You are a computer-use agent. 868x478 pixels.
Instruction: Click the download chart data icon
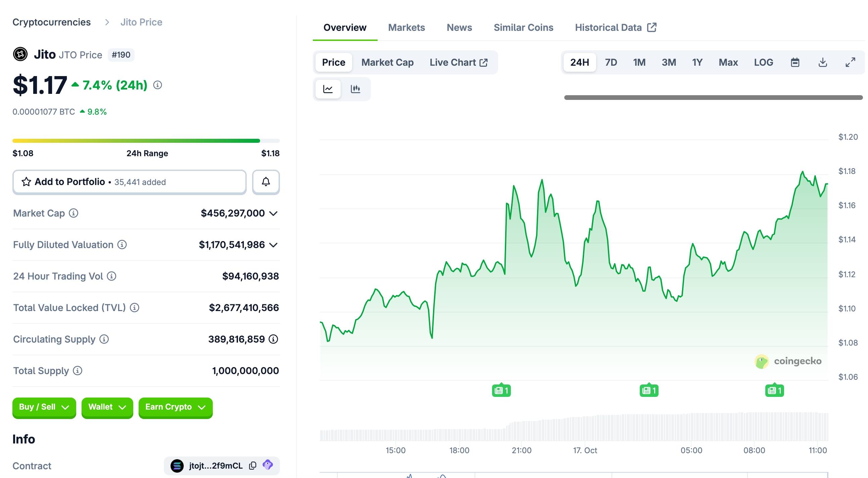[x=822, y=62]
